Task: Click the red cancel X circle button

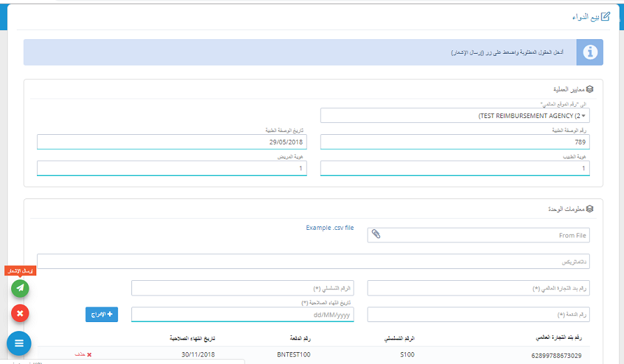Action: coord(20,314)
